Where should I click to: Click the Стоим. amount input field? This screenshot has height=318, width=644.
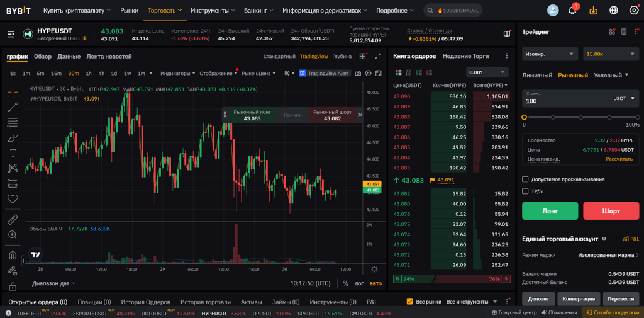(x=563, y=101)
